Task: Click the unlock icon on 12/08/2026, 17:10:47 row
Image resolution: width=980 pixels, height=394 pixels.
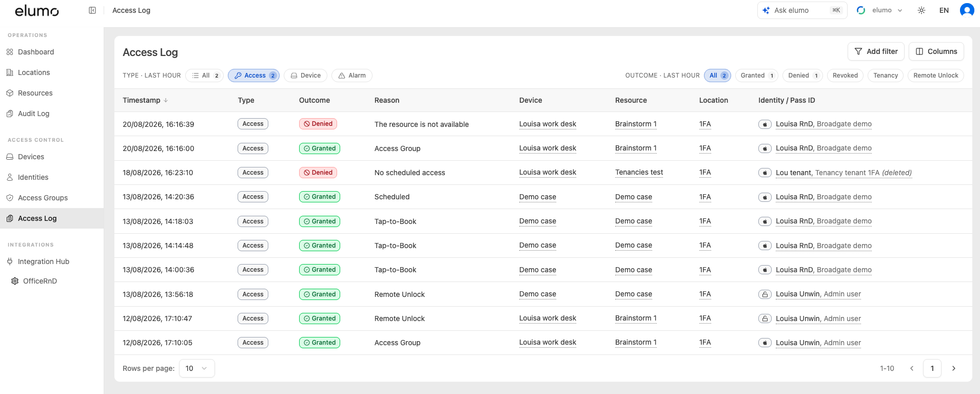Action: pos(765,318)
